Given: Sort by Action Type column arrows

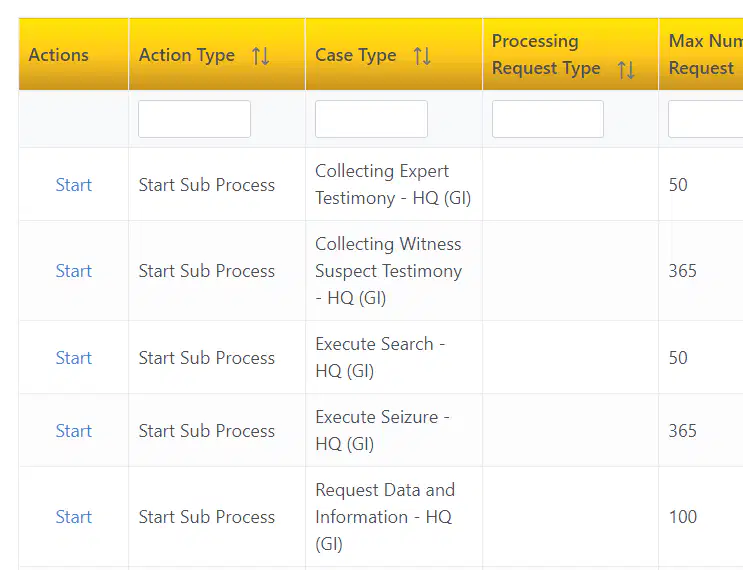Looking at the screenshot, I should click(x=261, y=56).
